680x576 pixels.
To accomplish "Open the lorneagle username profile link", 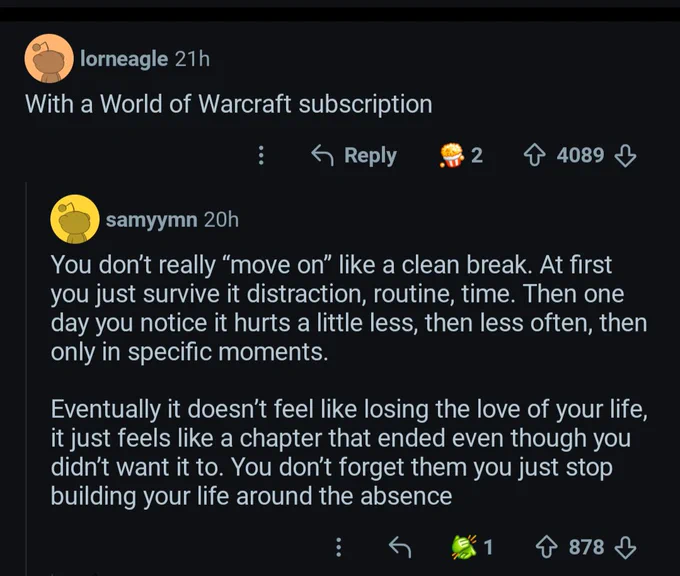I will 124,59.
